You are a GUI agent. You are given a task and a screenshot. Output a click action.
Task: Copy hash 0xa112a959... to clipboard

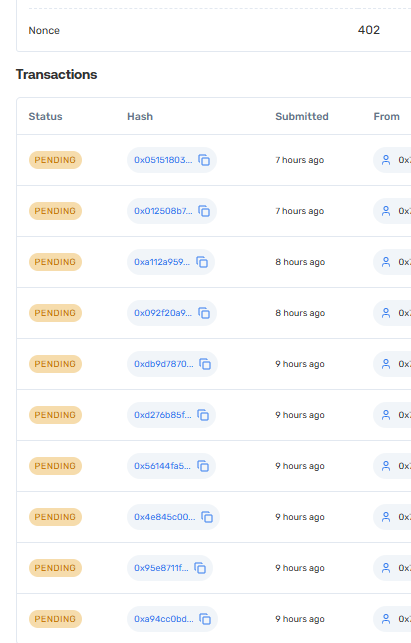tap(202, 262)
